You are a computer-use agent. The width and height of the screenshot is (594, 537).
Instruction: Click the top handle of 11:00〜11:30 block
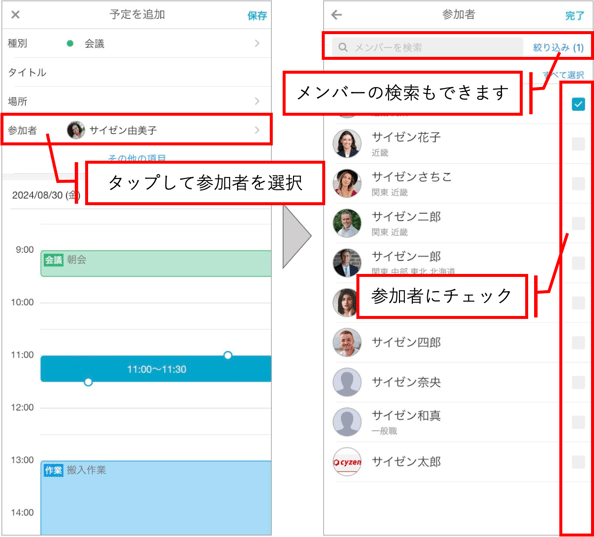[x=228, y=355]
